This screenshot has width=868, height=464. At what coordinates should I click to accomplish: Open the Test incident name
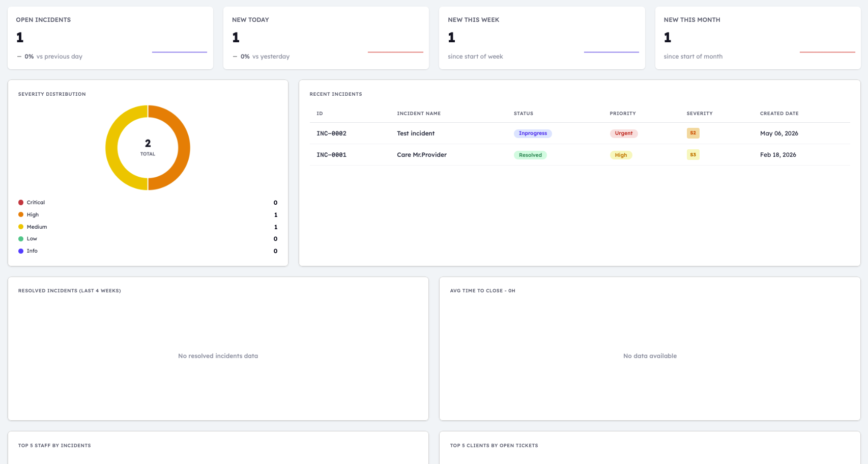click(416, 133)
